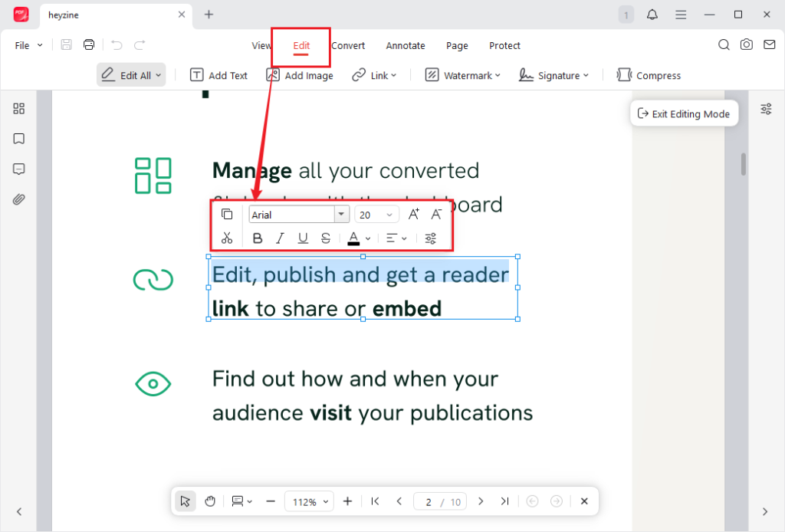Click the email envelope icon

pyautogui.click(x=770, y=44)
